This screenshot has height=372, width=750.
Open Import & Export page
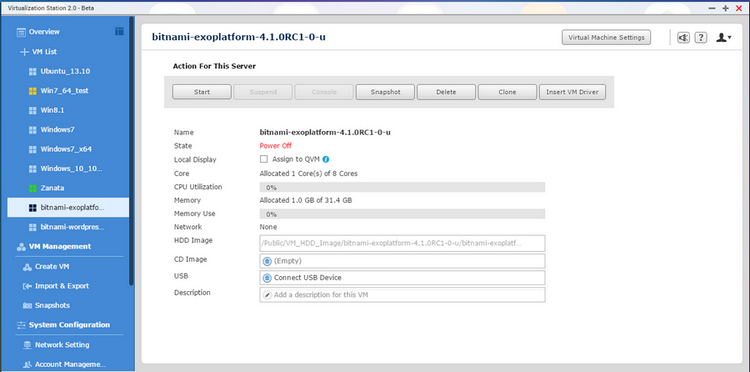(62, 286)
